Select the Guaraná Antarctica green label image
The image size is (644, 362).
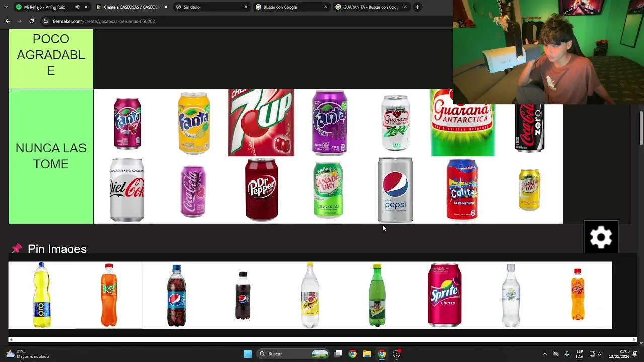click(462, 123)
